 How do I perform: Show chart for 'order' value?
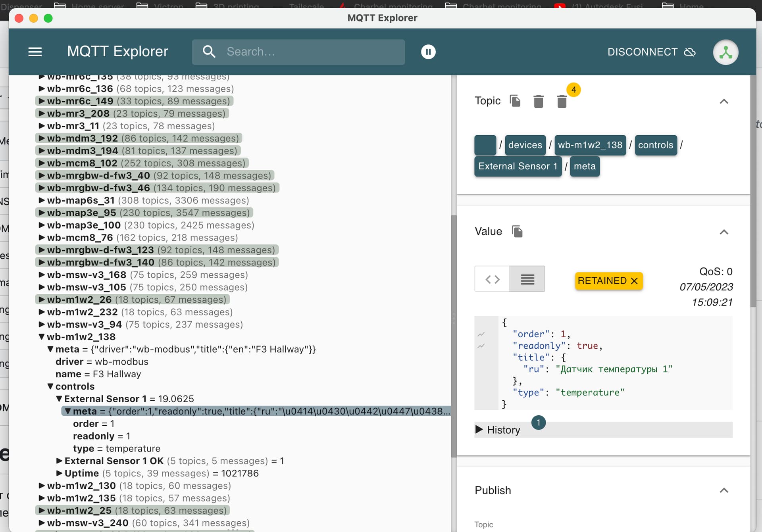(481, 334)
